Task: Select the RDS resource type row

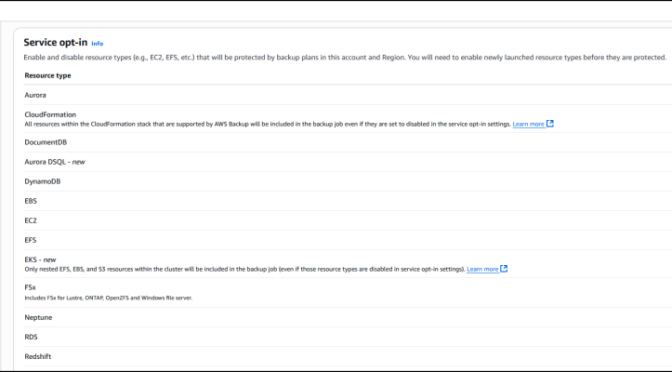Action: coord(348,337)
